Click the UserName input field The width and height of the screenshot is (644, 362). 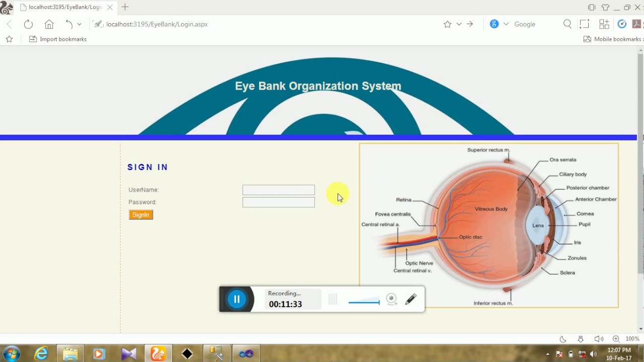pyautogui.click(x=279, y=190)
